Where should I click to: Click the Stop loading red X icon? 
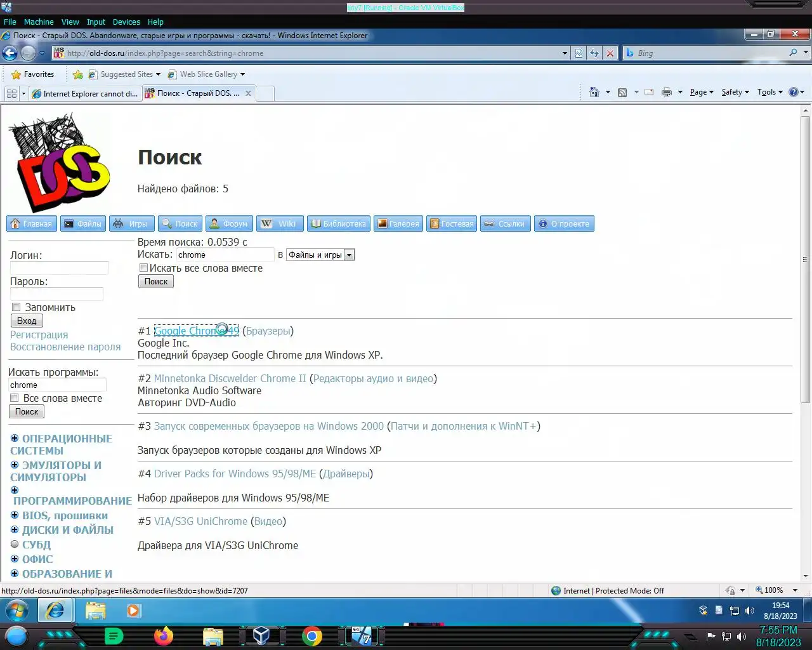pos(610,53)
